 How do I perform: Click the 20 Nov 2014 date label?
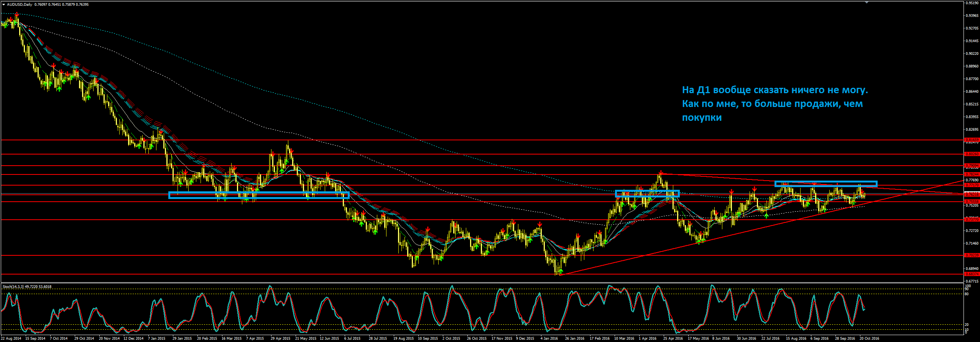click(109, 339)
